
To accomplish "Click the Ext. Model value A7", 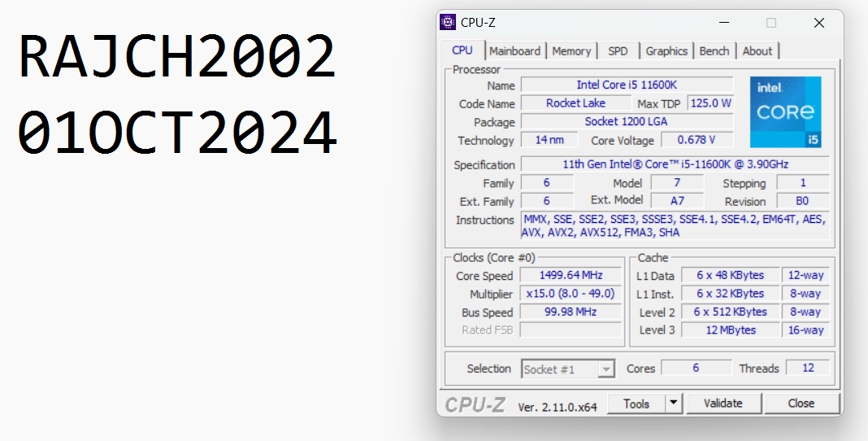I will pos(677,200).
